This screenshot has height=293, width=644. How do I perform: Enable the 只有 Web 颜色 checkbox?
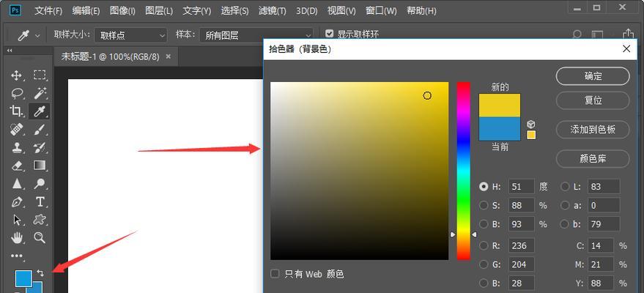[275, 274]
